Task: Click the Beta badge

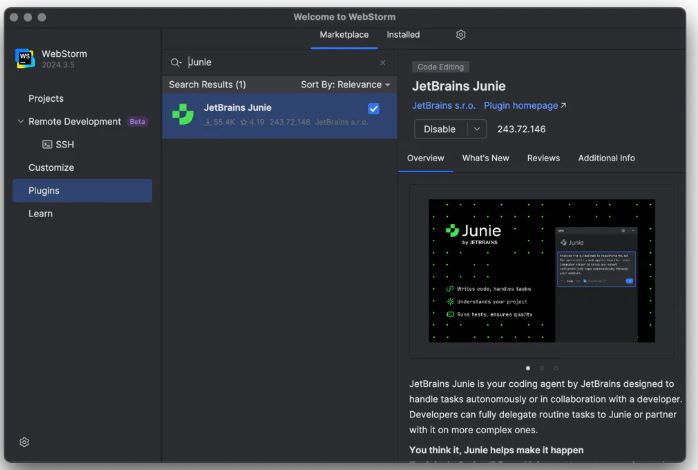Action: [137, 122]
